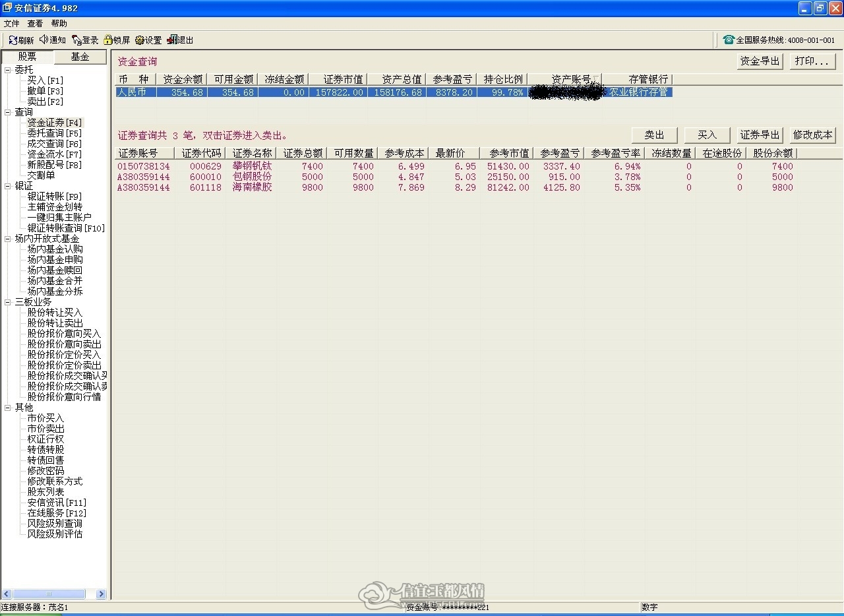The width and height of the screenshot is (844, 616).
Task: Click the 卖出 button above securities list
Action: pos(655,135)
